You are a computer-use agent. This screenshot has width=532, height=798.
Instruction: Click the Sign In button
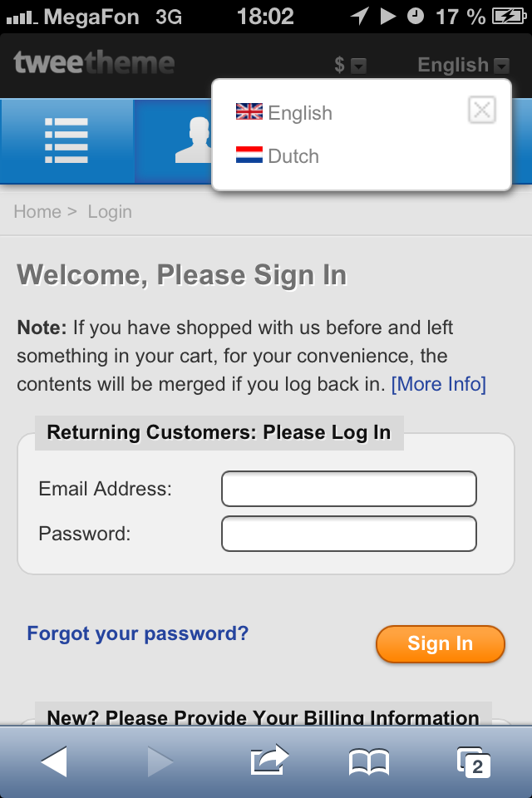(x=441, y=643)
